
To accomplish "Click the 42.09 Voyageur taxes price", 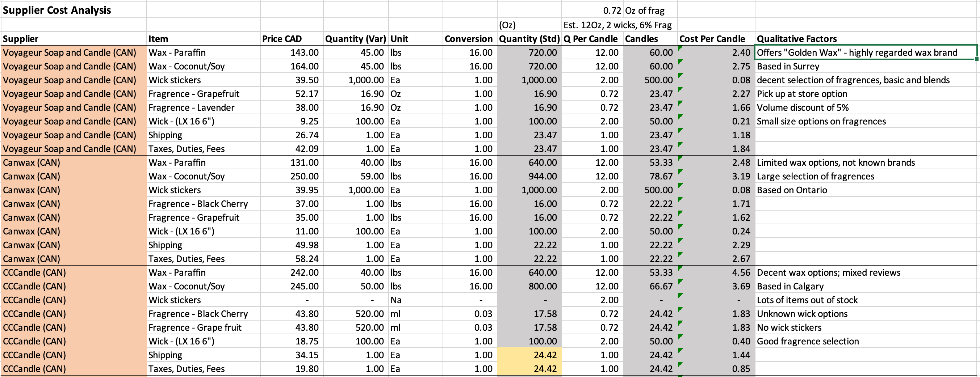I will [292, 149].
